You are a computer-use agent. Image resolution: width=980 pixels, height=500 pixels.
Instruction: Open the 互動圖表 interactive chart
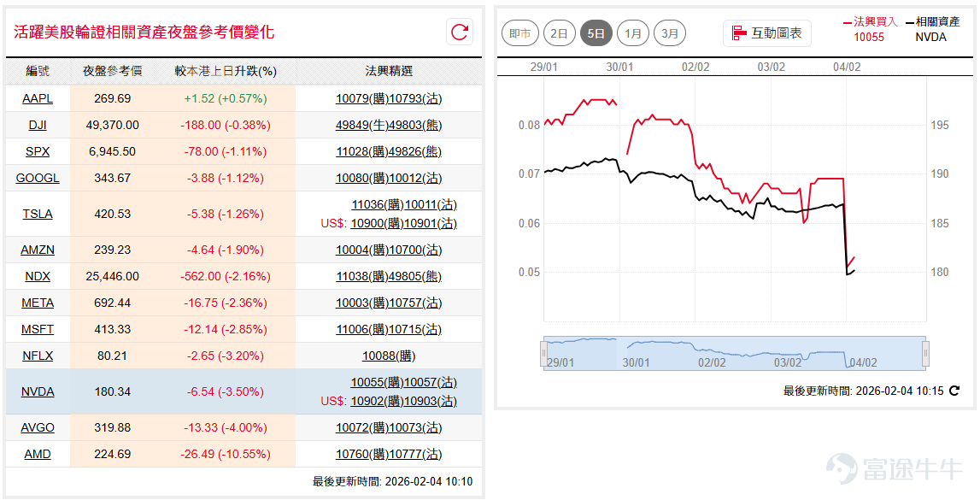point(767,33)
